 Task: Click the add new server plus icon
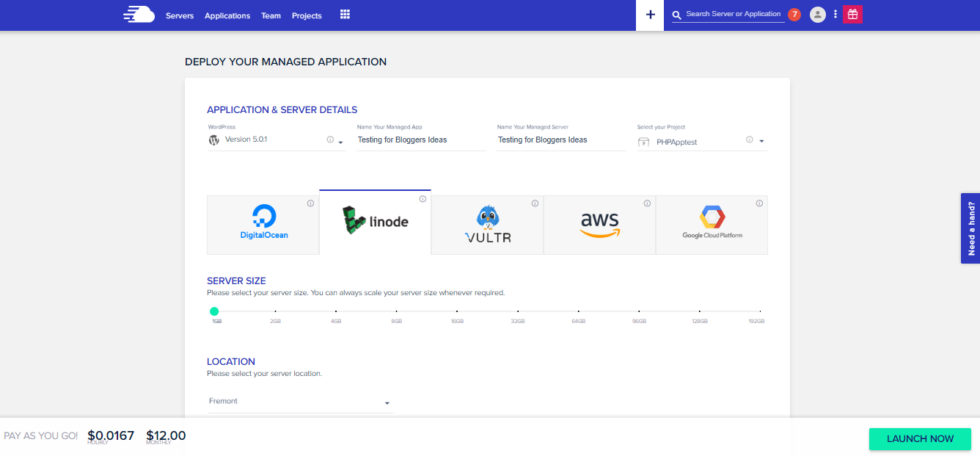(650, 15)
